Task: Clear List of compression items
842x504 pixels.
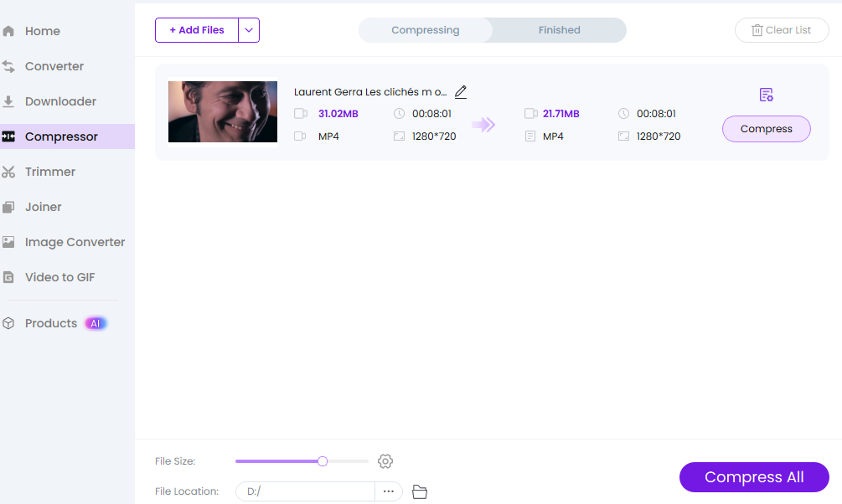Action: pyautogui.click(x=781, y=30)
